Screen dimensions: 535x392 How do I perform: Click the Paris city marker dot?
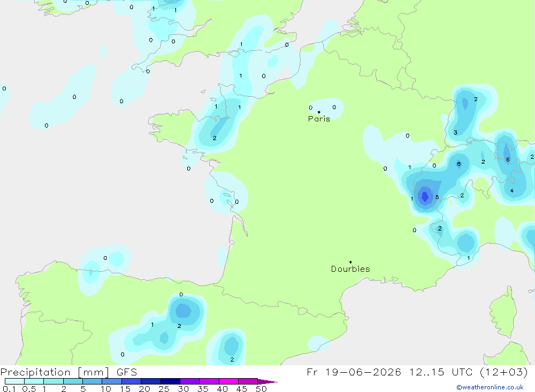click(x=319, y=112)
